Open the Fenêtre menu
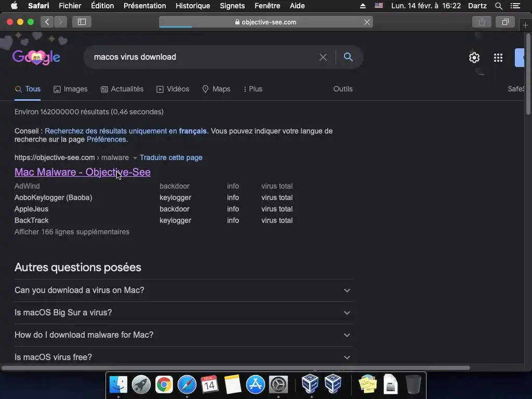This screenshot has width=532, height=399. 268,6
